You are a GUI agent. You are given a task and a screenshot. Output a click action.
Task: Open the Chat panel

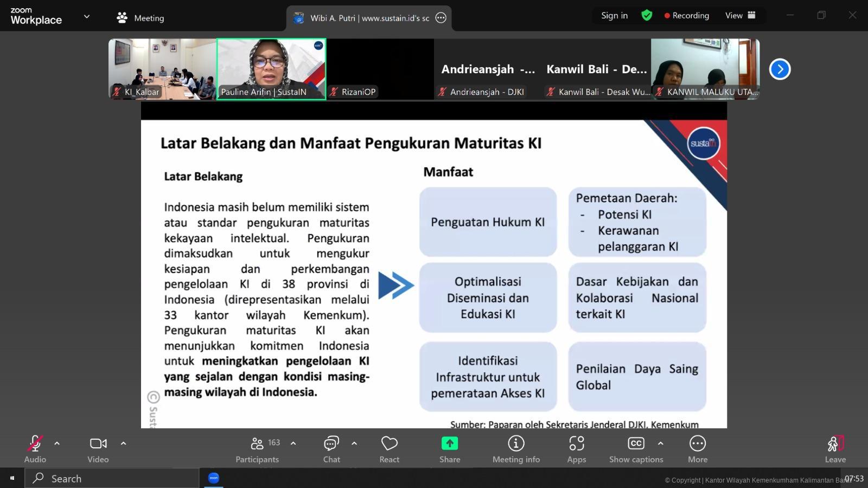[331, 449]
